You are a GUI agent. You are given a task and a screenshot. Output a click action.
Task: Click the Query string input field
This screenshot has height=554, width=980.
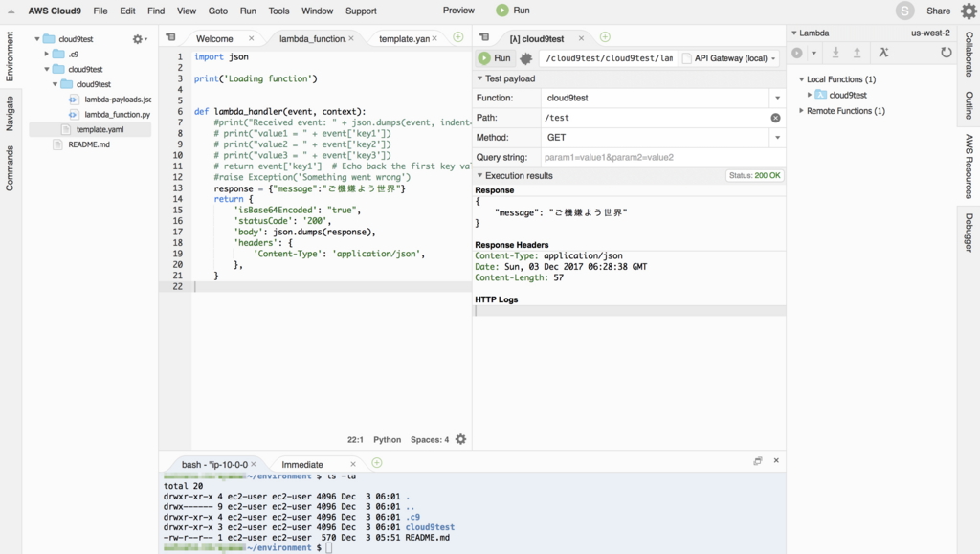pos(663,157)
